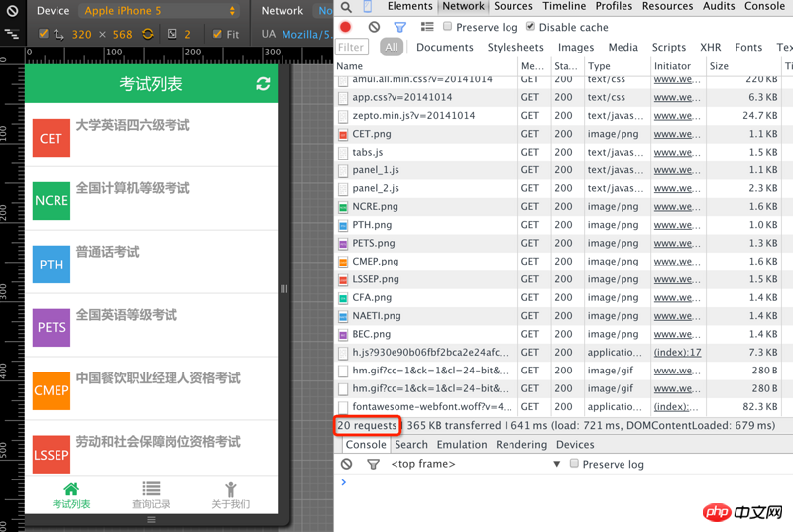Open the top frame context dropdown

click(476, 464)
